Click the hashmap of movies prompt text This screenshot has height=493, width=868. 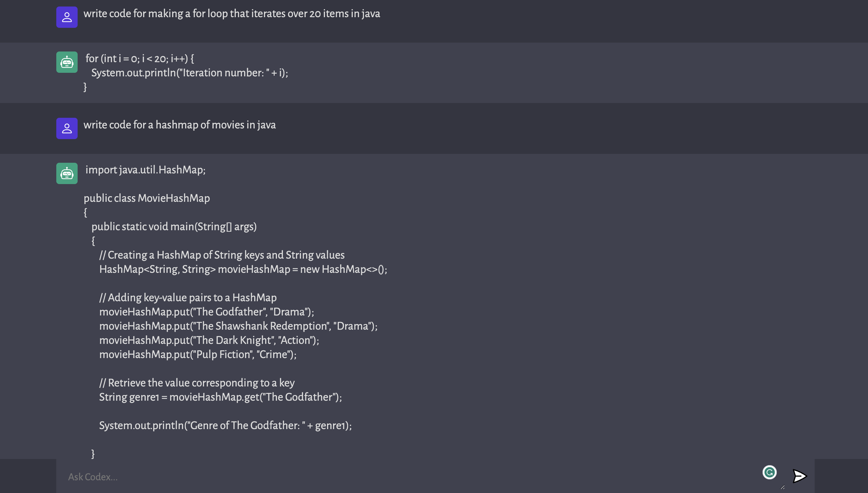click(180, 125)
